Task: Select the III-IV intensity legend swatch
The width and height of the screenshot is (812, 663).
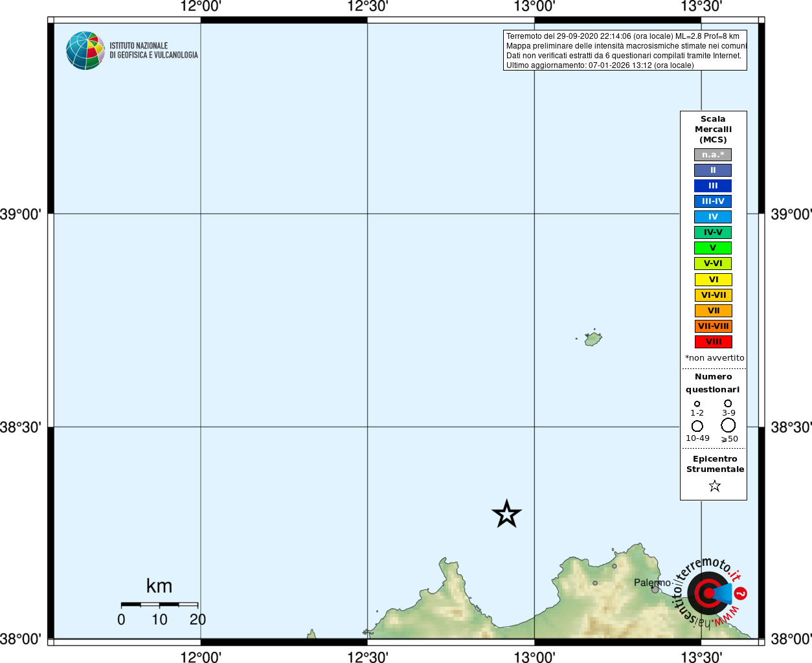Action: tap(713, 201)
